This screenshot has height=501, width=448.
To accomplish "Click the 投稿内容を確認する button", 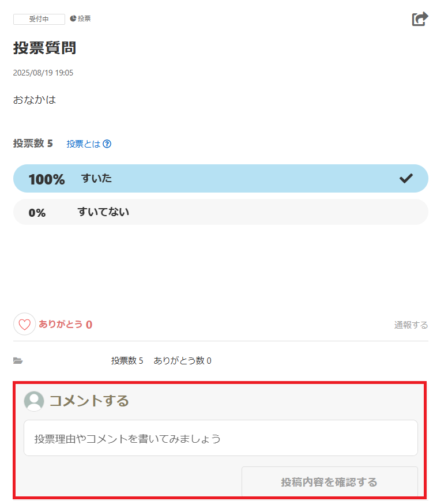I will point(329,482).
